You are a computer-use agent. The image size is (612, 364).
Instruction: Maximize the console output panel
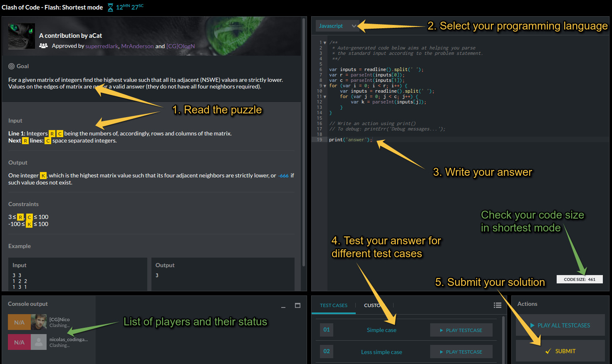tap(297, 305)
